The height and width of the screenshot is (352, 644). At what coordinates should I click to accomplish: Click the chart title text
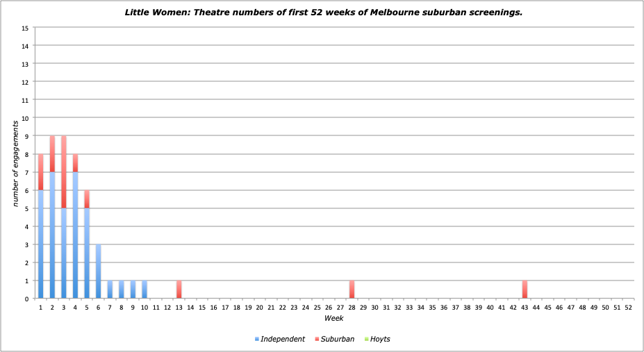pyautogui.click(x=322, y=12)
